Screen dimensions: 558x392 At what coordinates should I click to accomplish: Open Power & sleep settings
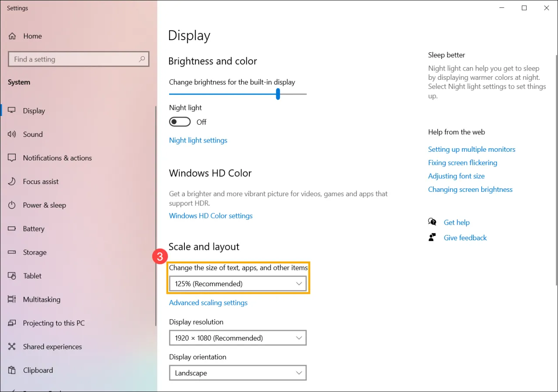[x=13, y=205]
